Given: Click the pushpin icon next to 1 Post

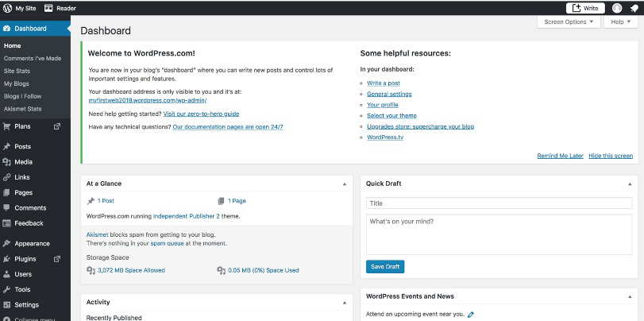Looking at the screenshot, I should pos(91,201).
